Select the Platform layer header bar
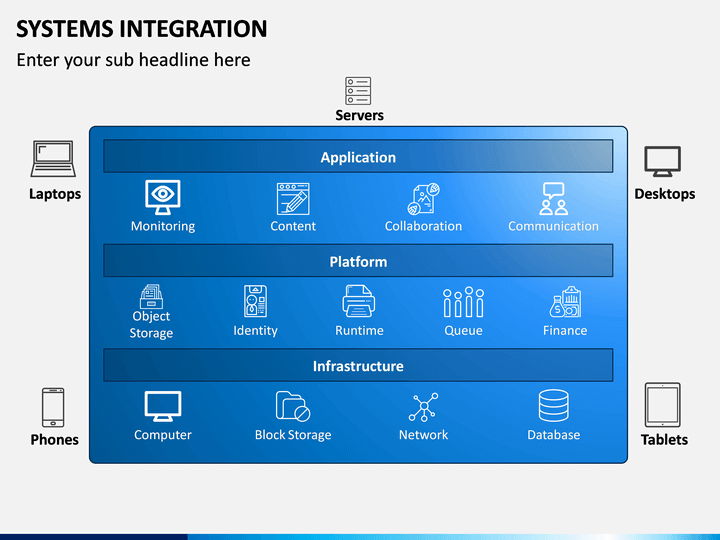 358,261
